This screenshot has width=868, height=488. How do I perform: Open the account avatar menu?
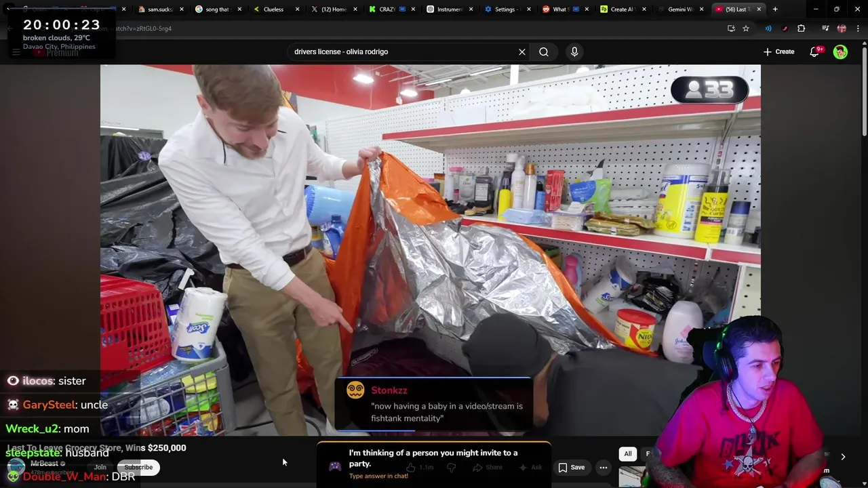[840, 52]
